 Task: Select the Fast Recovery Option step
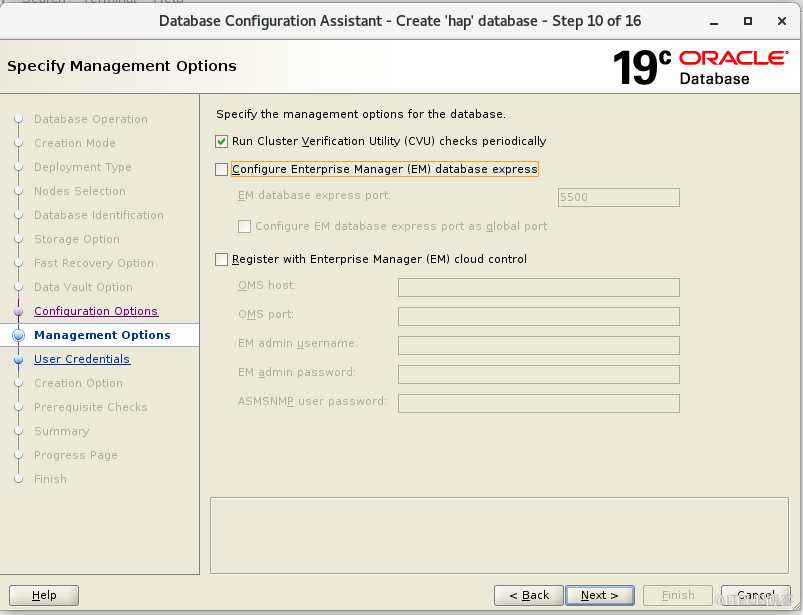(x=94, y=263)
